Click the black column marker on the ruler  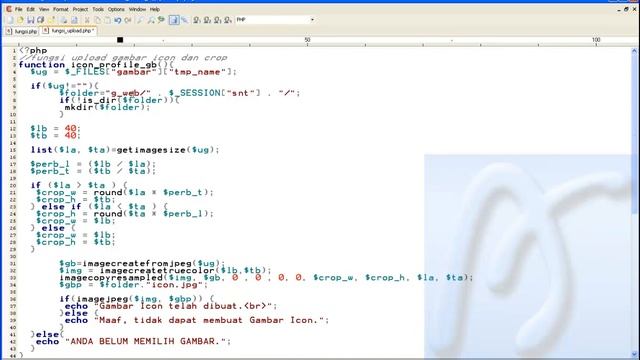coord(120,40)
